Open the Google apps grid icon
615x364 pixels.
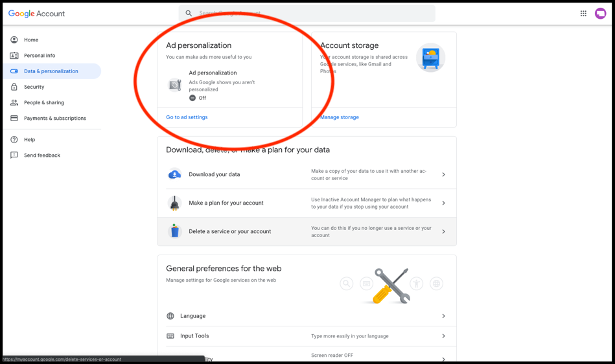[583, 14]
